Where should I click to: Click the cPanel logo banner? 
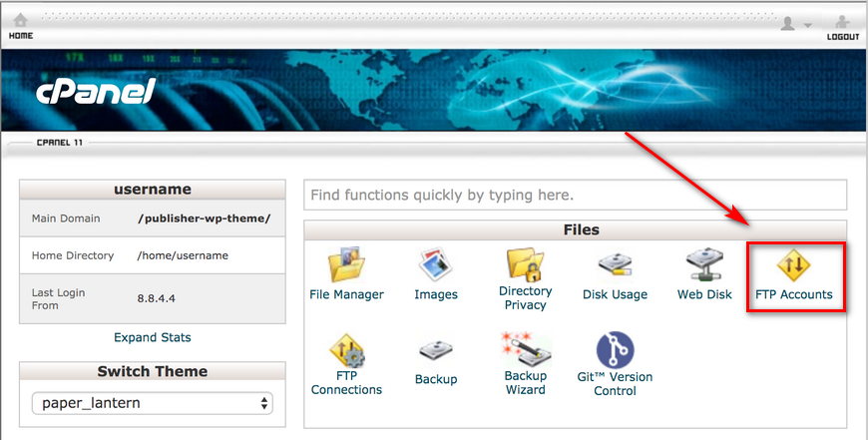coord(95,91)
